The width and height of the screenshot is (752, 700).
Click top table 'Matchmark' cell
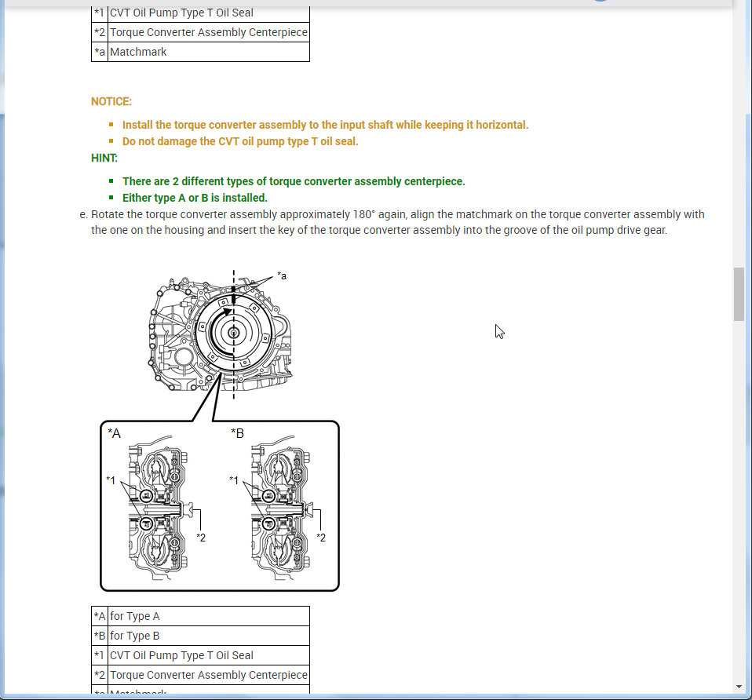coord(209,52)
